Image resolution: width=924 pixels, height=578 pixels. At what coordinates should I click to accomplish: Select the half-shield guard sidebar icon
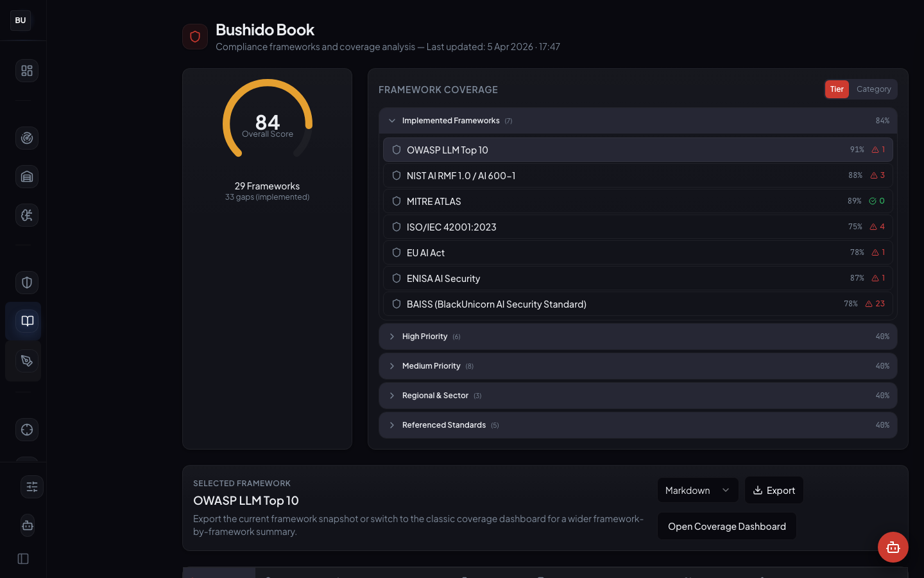[27, 283]
